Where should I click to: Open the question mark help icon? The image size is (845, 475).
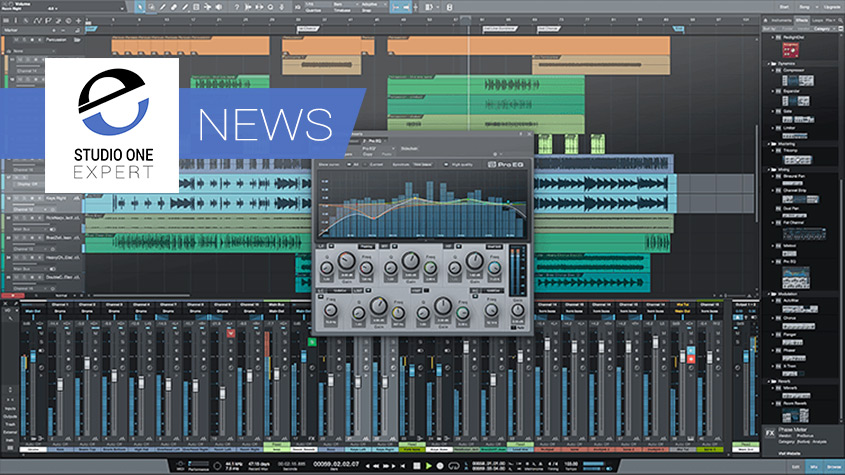point(236,7)
